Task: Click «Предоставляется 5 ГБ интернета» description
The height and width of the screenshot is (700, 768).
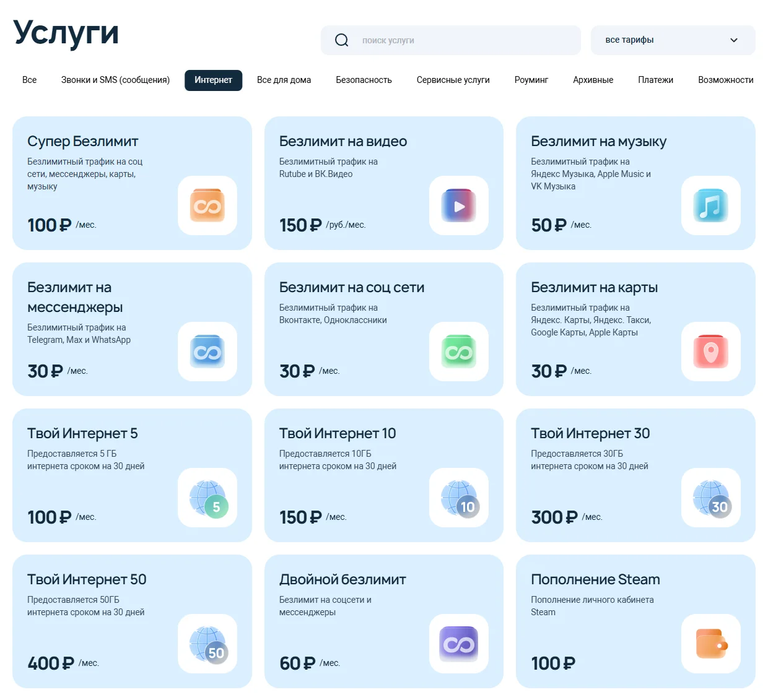Action: tap(85, 460)
